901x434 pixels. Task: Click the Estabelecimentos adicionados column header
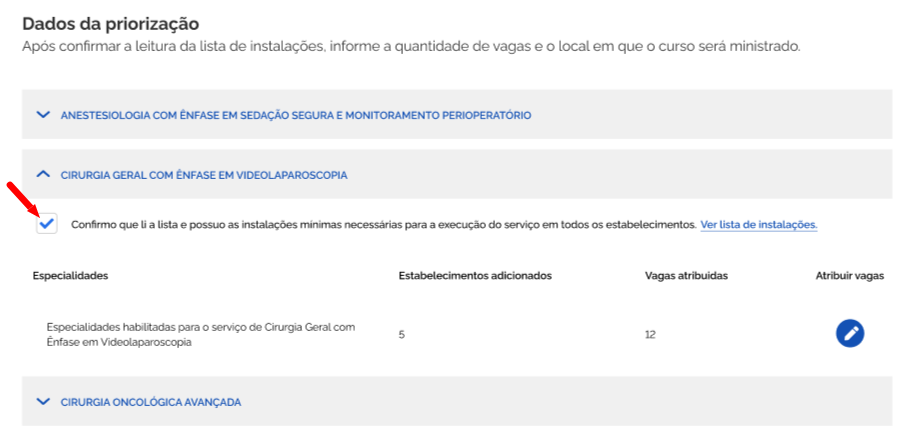tap(475, 276)
